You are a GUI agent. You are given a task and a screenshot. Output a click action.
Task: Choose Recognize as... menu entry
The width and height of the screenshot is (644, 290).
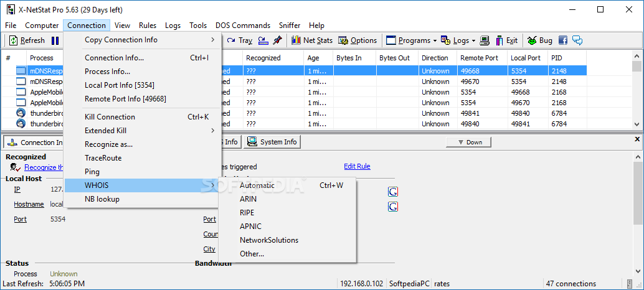143,144
